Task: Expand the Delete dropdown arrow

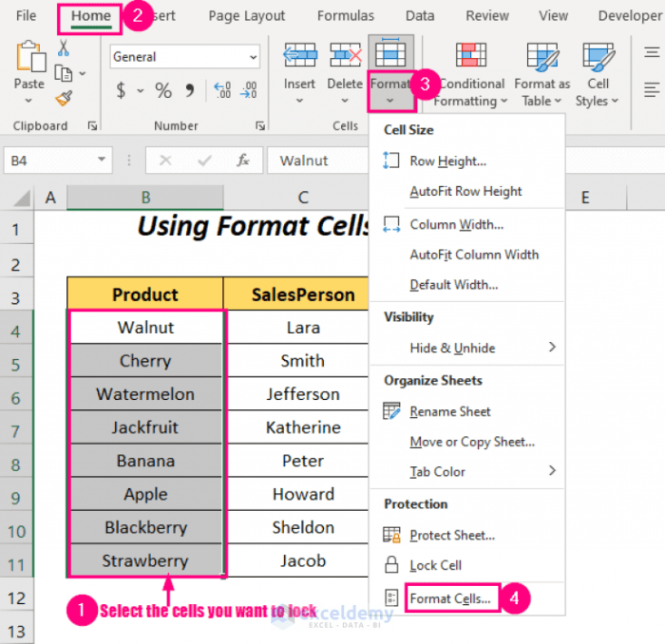Action: (345, 101)
